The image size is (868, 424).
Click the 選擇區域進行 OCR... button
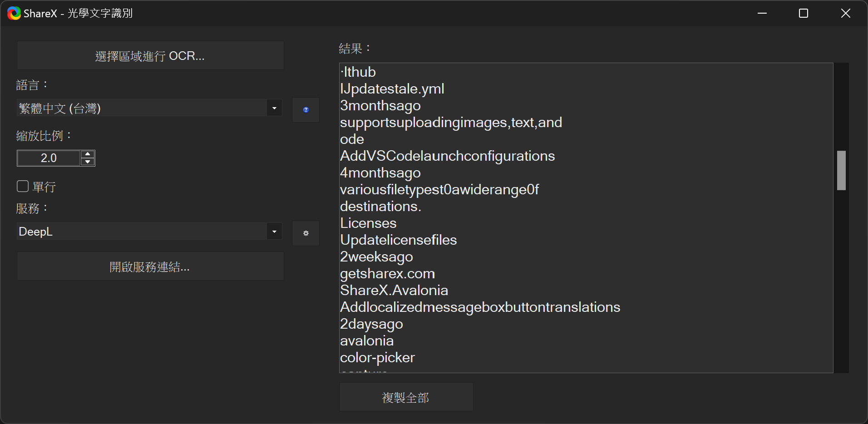[x=150, y=55]
